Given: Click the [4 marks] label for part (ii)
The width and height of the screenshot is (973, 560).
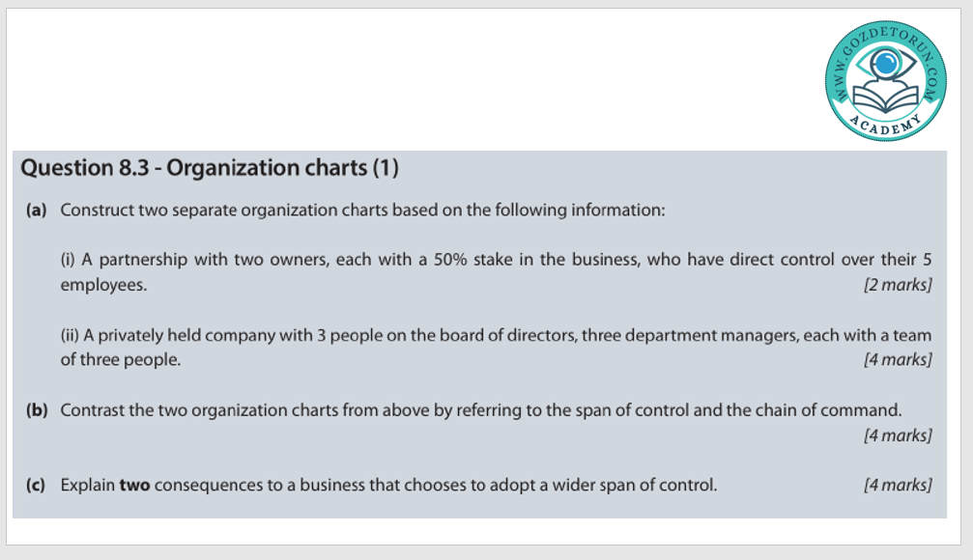Looking at the screenshot, I should point(899,360).
